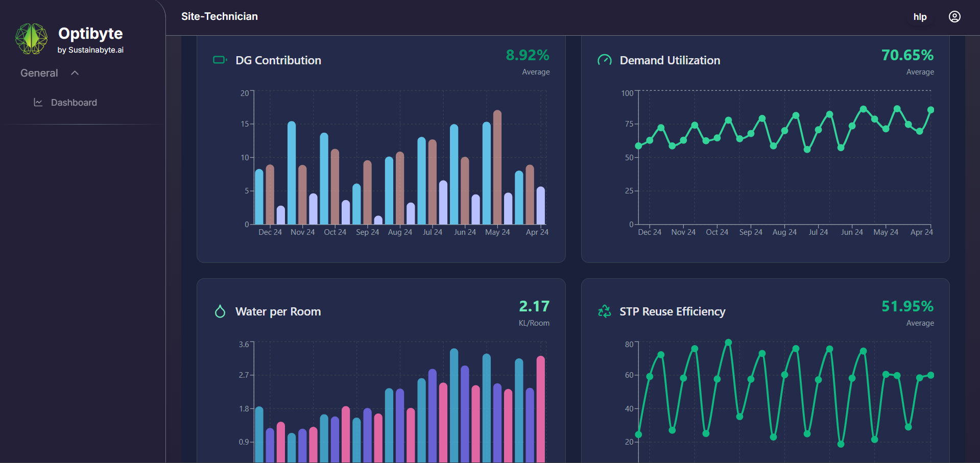Screen dimensions: 980x463
Task: Click the Site-Technician header title
Action: tap(220, 16)
